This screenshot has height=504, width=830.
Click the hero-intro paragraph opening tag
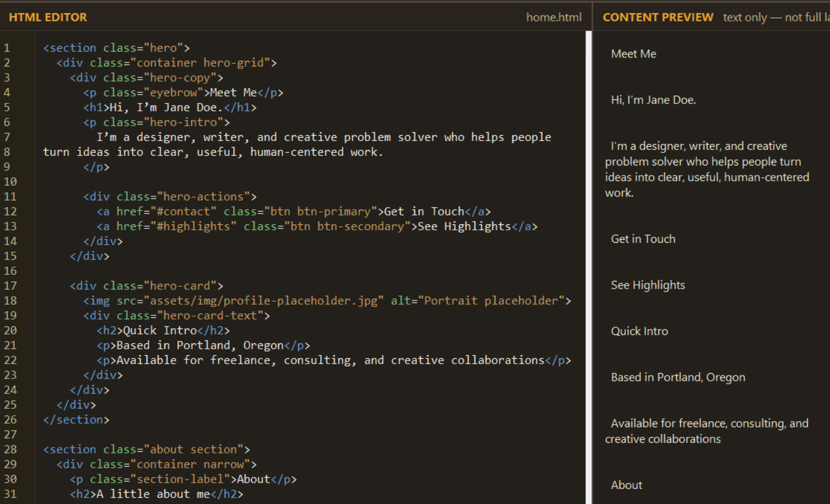coord(156,122)
